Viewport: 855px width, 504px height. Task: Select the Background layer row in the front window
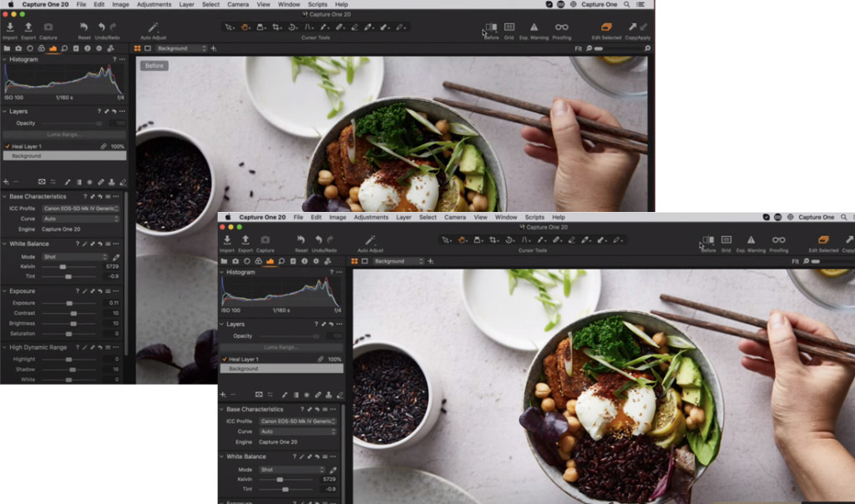coord(281,369)
